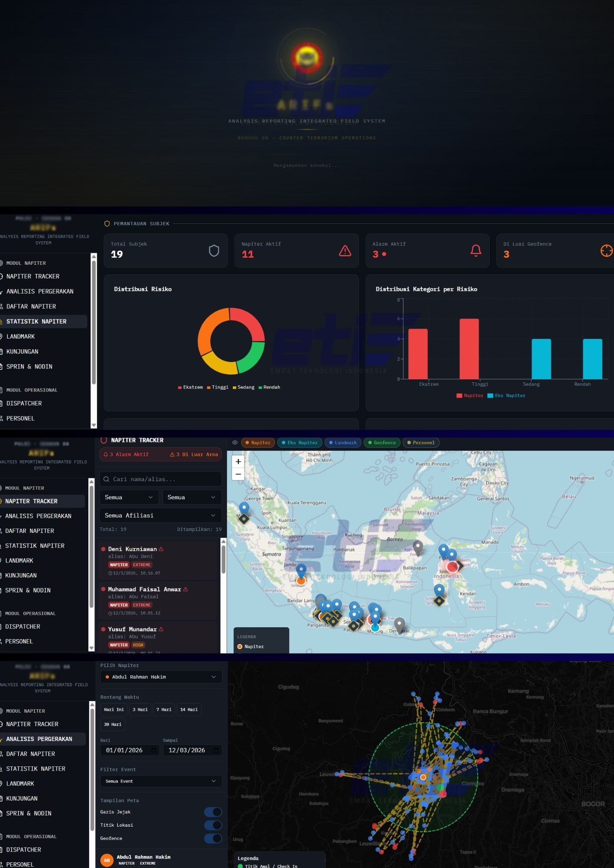Click the orange napiter marker in Sumatera Selatan

[301, 580]
